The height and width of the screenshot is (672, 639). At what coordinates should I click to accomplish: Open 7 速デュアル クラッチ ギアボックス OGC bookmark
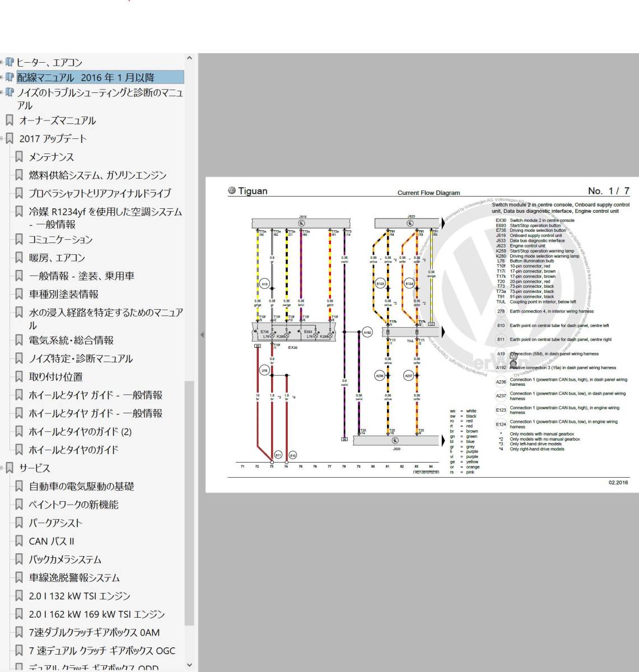[102, 651]
